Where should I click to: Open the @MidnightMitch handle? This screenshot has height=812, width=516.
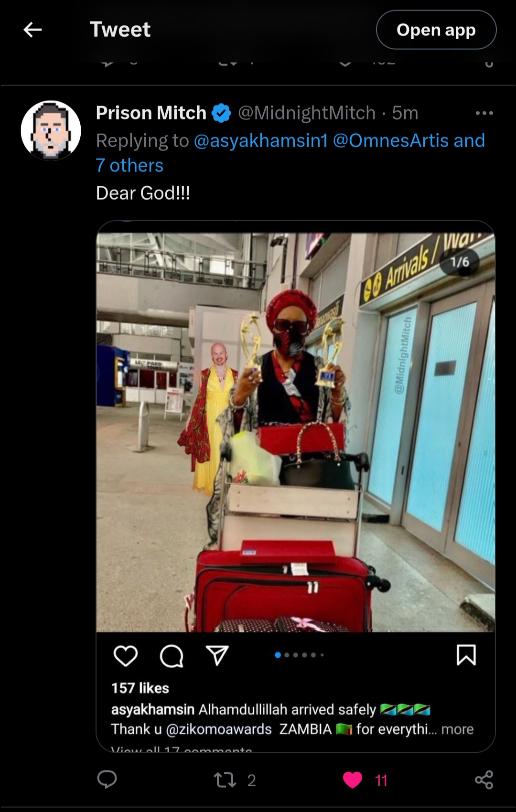pos(307,113)
